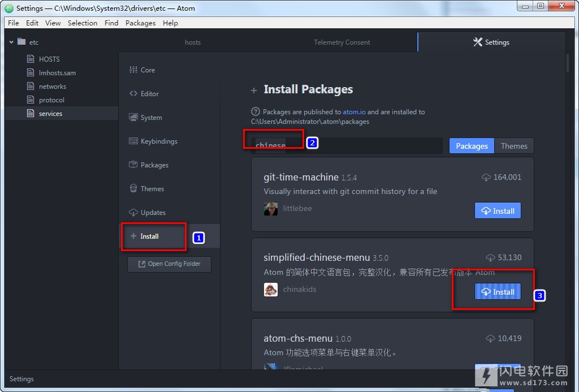579x392 pixels.
Task: Click simplified-chinese-menu download count icon
Action: [490, 257]
